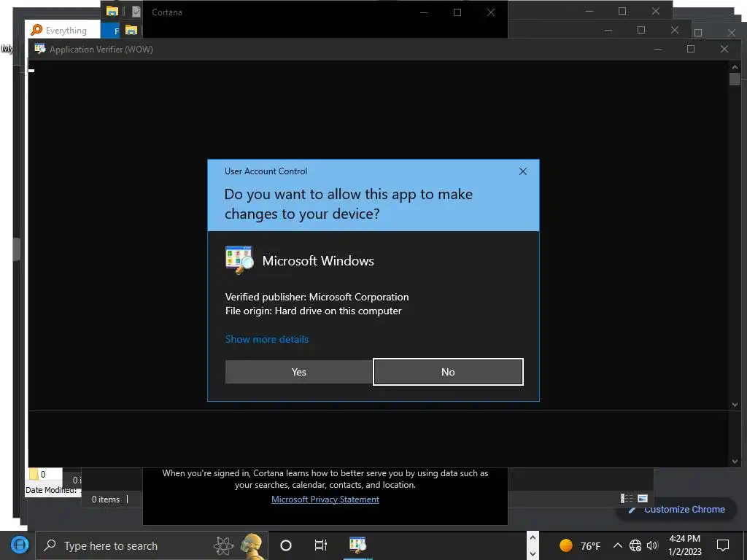747x560 pixels.
Task: Close the User Account Control dialog
Action: pyautogui.click(x=522, y=171)
